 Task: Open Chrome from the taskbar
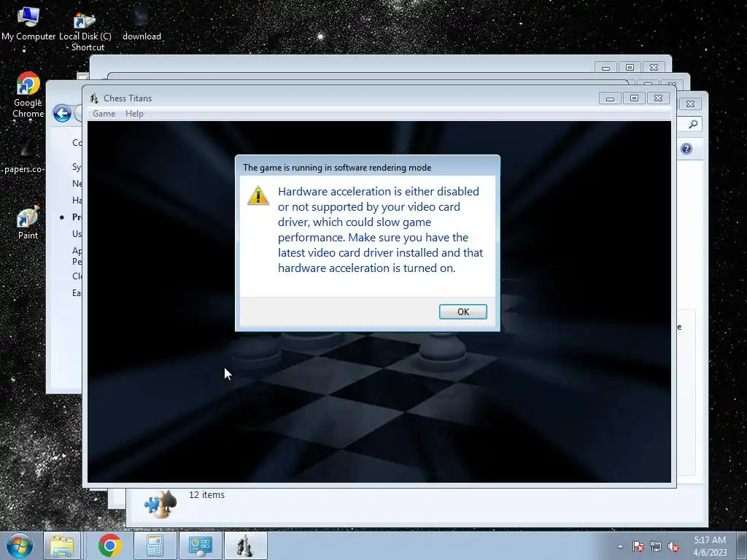coord(109,545)
